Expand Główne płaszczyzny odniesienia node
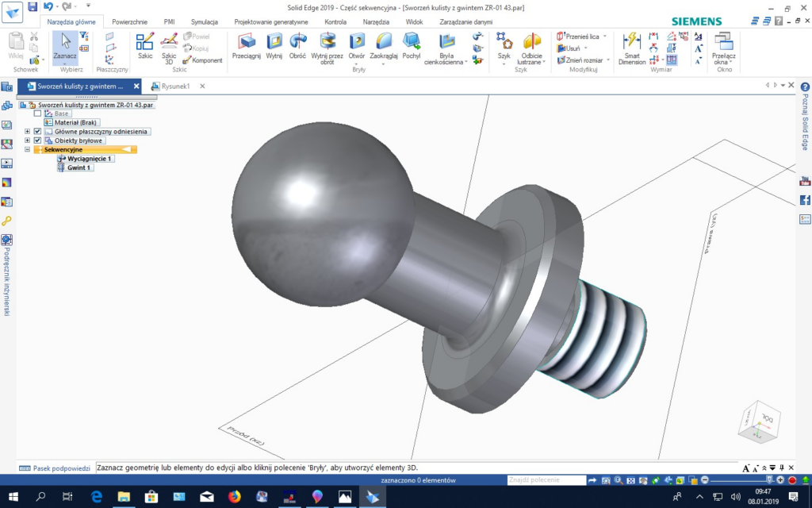The height and width of the screenshot is (508, 812). 28,132
